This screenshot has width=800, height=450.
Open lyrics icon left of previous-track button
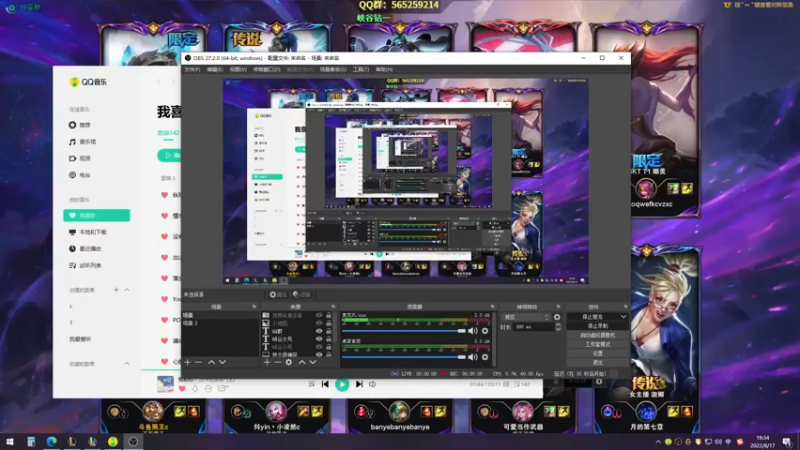[311, 384]
